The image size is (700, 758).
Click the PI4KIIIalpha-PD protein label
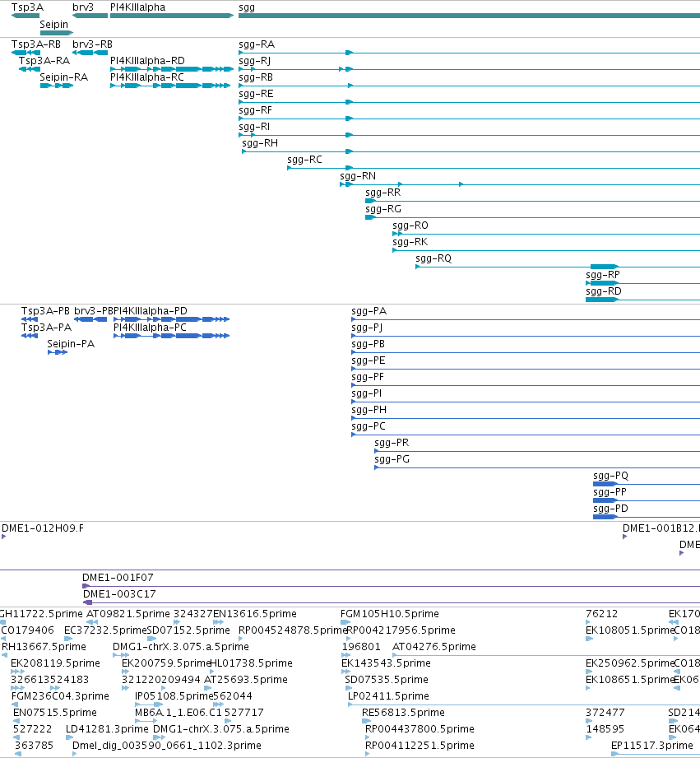151,311
